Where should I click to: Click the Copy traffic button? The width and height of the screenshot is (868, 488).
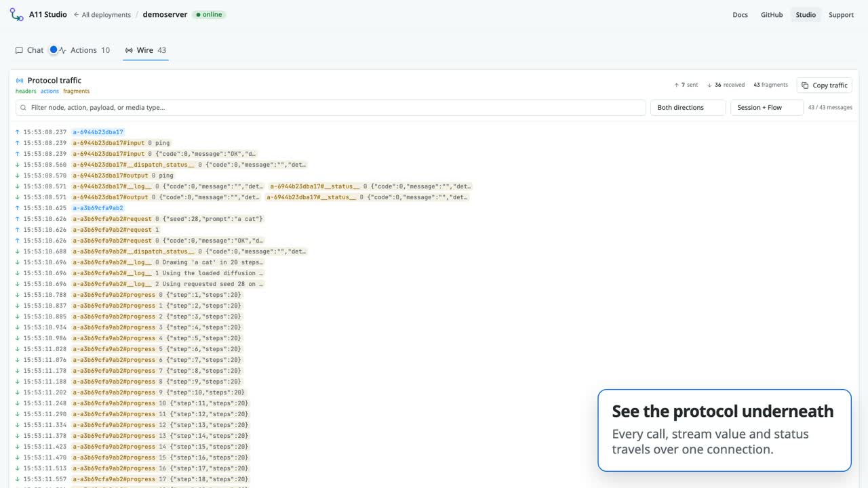click(x=825, y=85)
